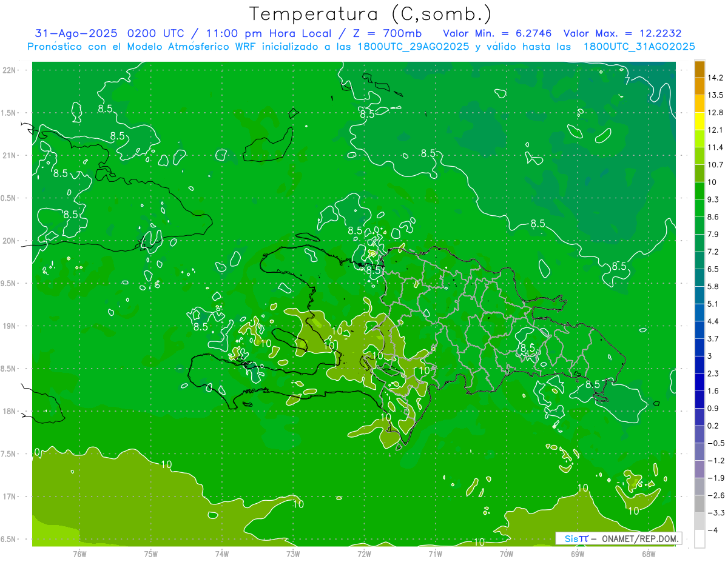Click latitude axis label '21N'
The width and height of the screenshot is (728, 562).
10,155
